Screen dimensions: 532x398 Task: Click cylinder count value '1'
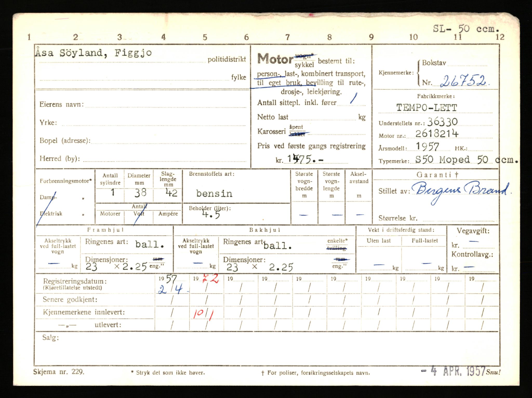click(x=112, y=193)
